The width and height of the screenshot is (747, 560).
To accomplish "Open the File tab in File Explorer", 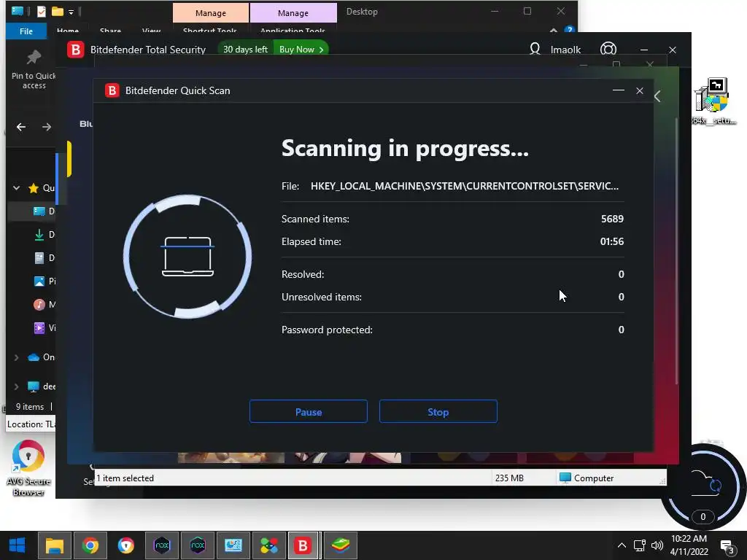I will (26, 31).
